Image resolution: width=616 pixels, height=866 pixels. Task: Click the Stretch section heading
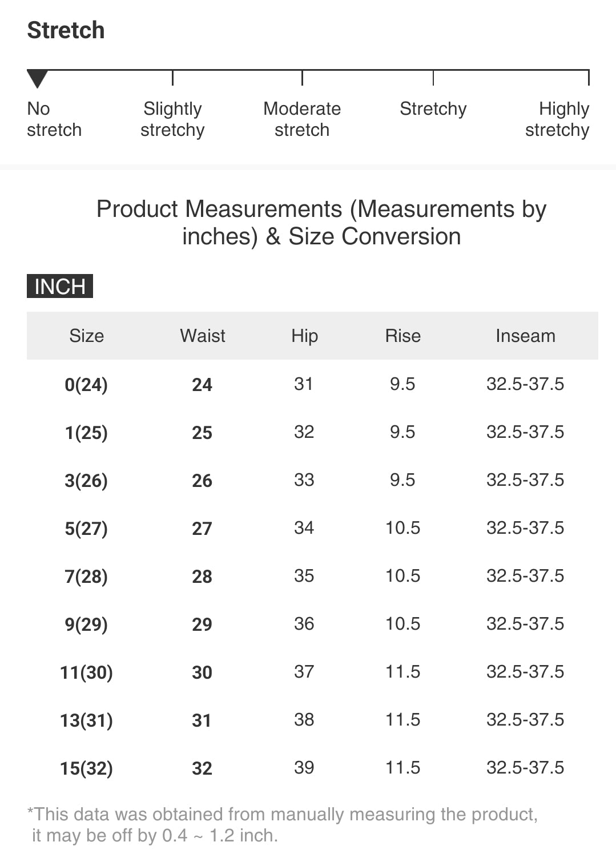click(66, 30)
